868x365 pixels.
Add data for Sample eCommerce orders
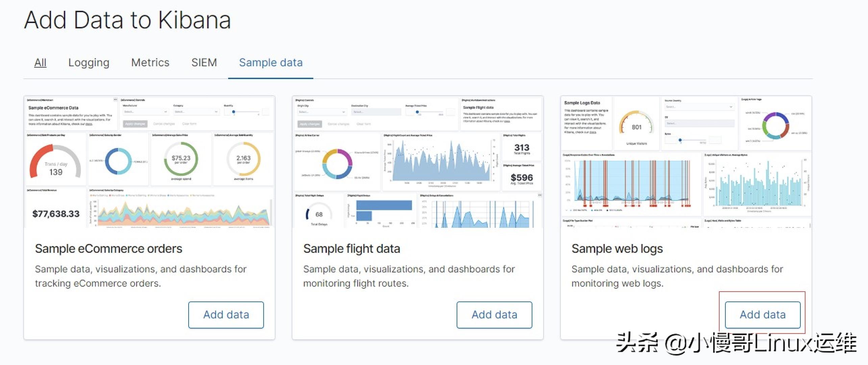coord(226,315)
